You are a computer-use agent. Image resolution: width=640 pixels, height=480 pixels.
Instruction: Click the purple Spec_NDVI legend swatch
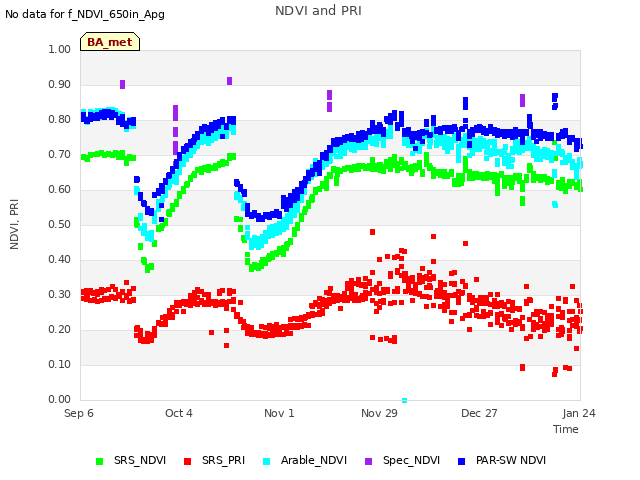[368, 461]
